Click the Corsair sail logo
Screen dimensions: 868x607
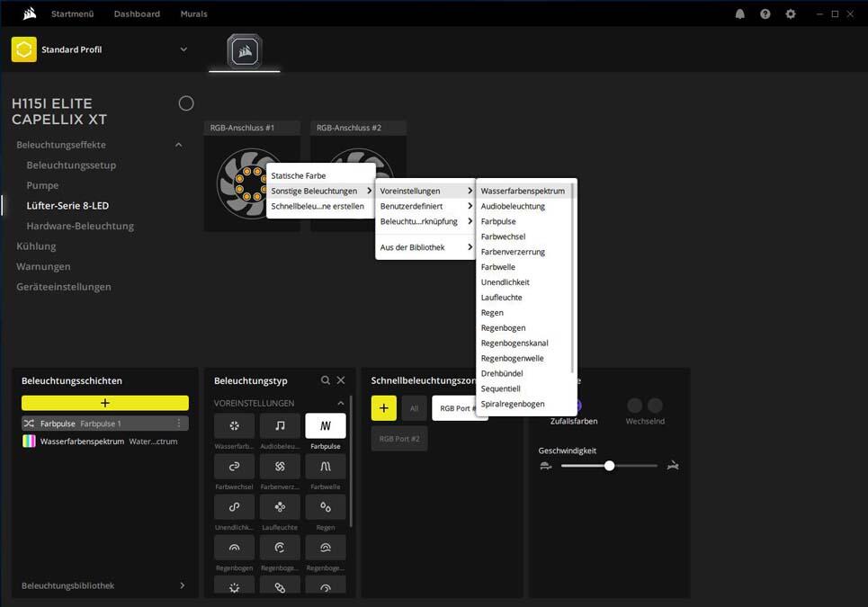[x=30, y=13]
